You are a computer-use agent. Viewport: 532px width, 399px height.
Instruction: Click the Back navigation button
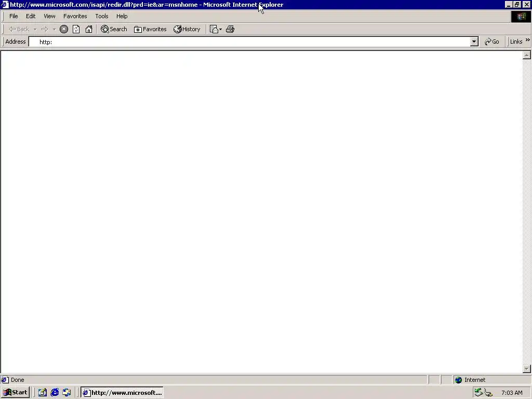19,29
